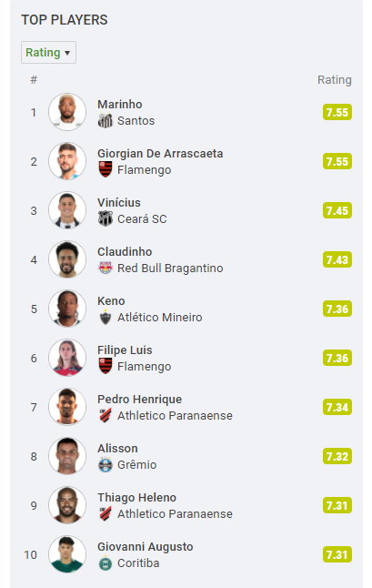Click Alisson's 7.32 rating badge
The height and width of the screenshot is (588, 372).
337,456
